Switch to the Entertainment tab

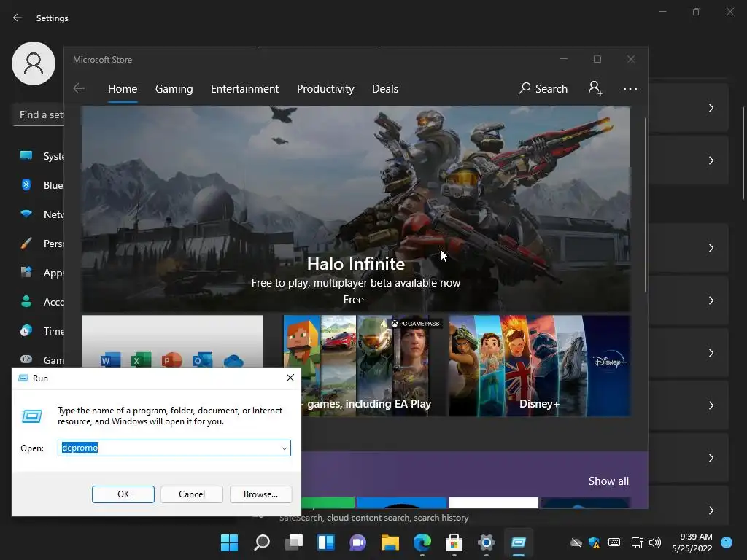[245, 89]
